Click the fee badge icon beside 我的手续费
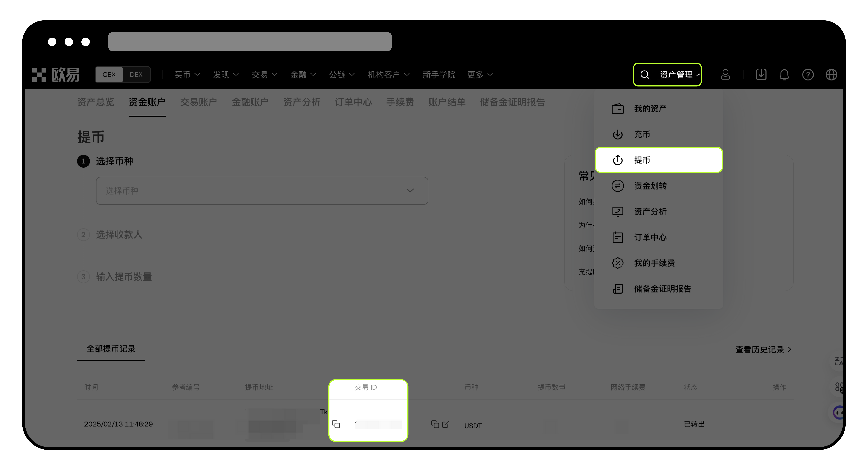The height and width of the screenshot is (456, 868). pos(618,263)
